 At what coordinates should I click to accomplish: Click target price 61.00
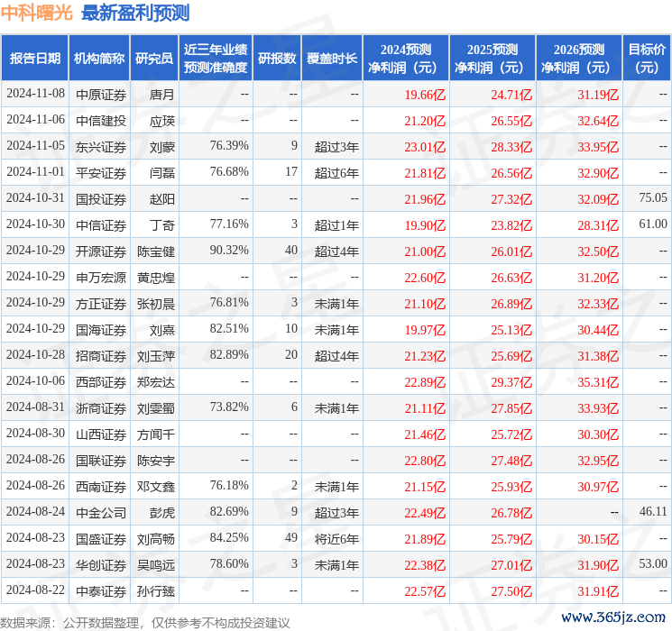(653, 224)
